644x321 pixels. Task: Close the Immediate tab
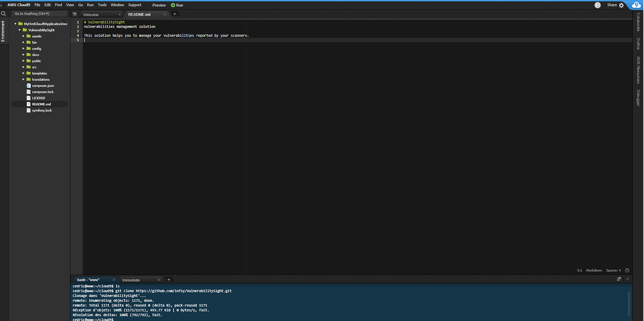159,280
